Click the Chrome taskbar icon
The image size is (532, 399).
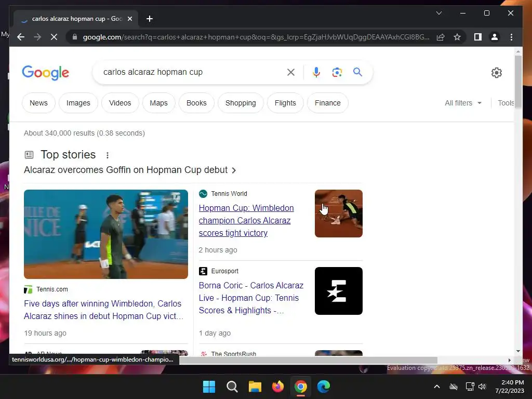click(301, 387)
